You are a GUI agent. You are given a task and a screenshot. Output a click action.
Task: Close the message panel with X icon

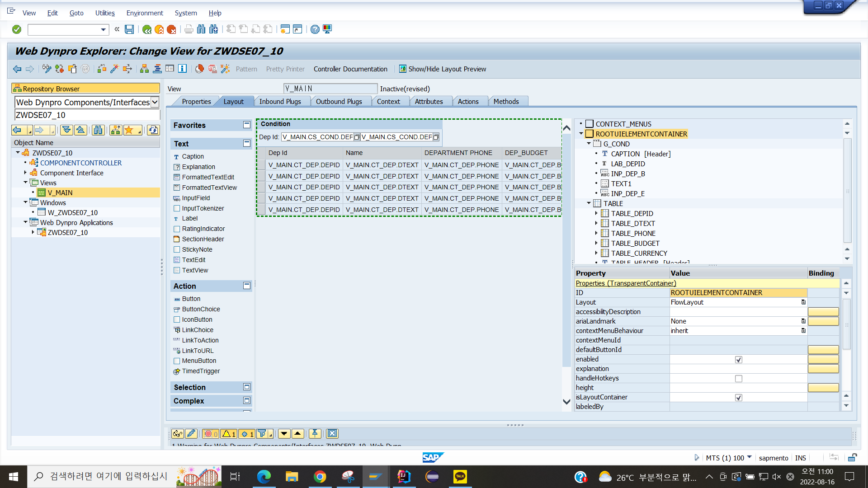coord(332,434)
